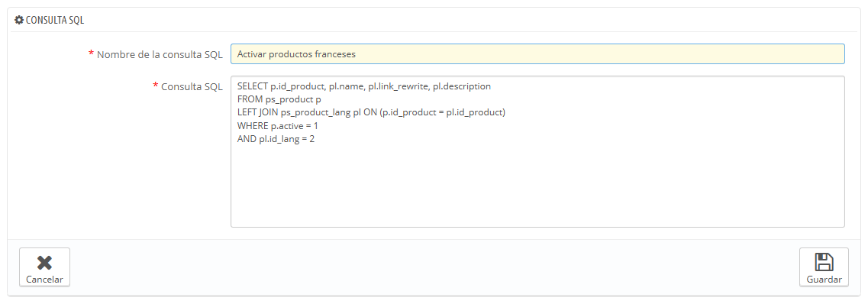868x304 pixels.
Task: Click empty space below the SQL query text
Action: (537, 188)
